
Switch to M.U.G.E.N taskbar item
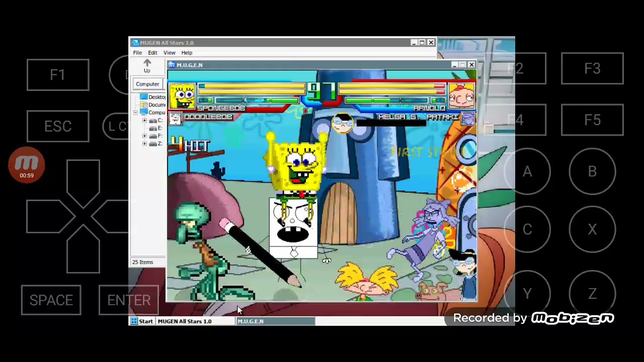(275, 321)
